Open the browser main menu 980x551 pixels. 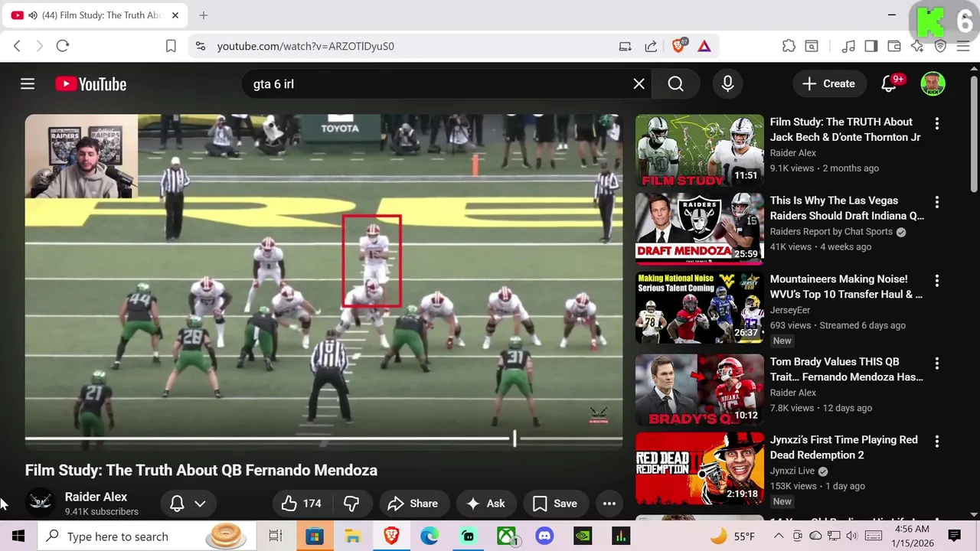point(963,46)
